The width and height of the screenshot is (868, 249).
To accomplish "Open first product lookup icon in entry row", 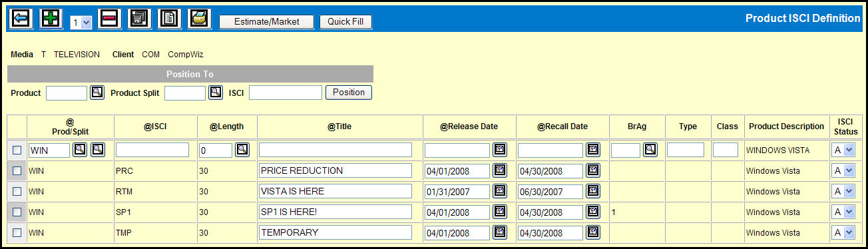I will coord(80,150).
